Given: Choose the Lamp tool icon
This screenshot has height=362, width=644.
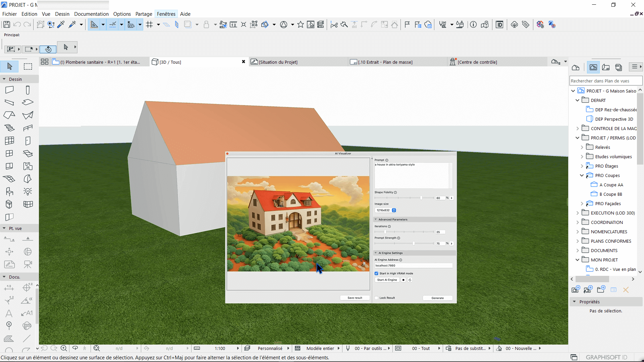Looking at the screenshot, I should click(x=28, y=191).
